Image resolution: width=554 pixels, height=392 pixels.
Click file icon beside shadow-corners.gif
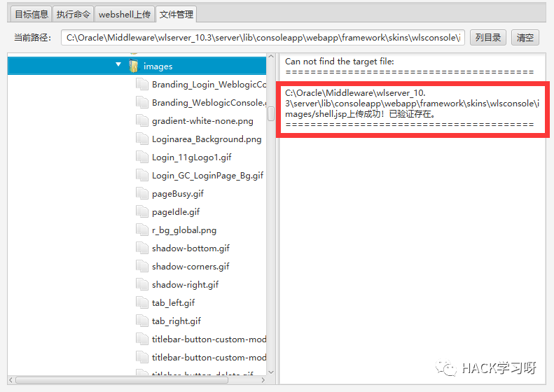142,266
